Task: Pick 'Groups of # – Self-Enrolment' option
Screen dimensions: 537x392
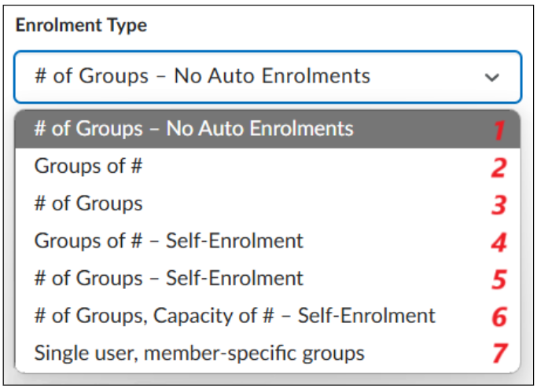Action: tap(268, 241)
